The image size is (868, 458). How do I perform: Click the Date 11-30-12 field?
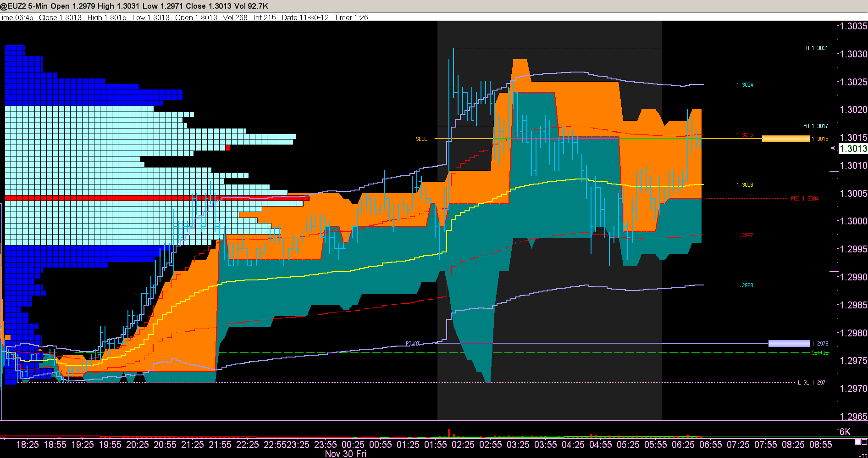[305, 17]
